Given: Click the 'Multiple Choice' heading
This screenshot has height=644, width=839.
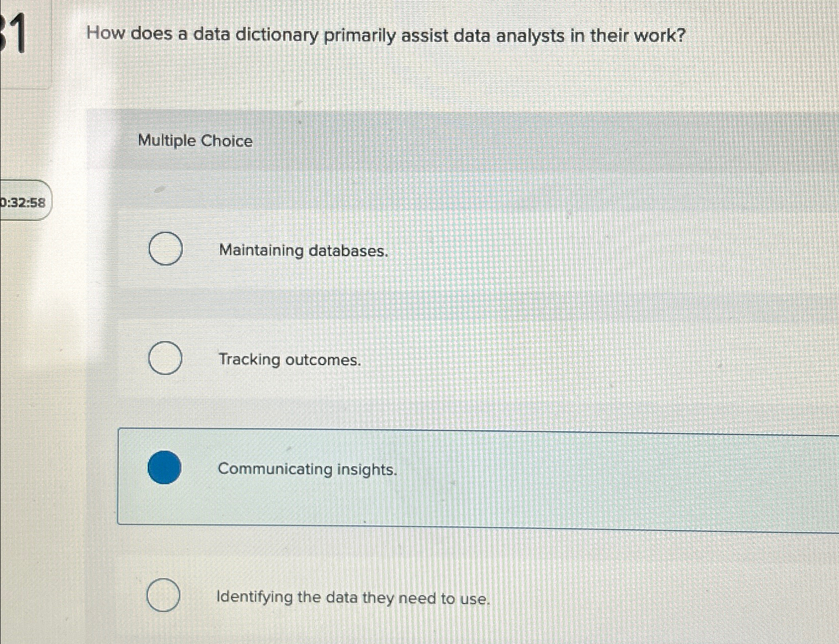Looking at the screenshot, I should pyautogui.click(x=195, y=141).
